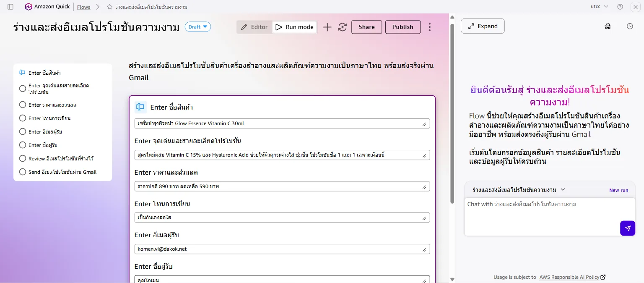Screen dimensions: 644x283
Task: Click the อีเมลผู้รับ field with komen.vi@dakok.net
Action: (282, 249)
